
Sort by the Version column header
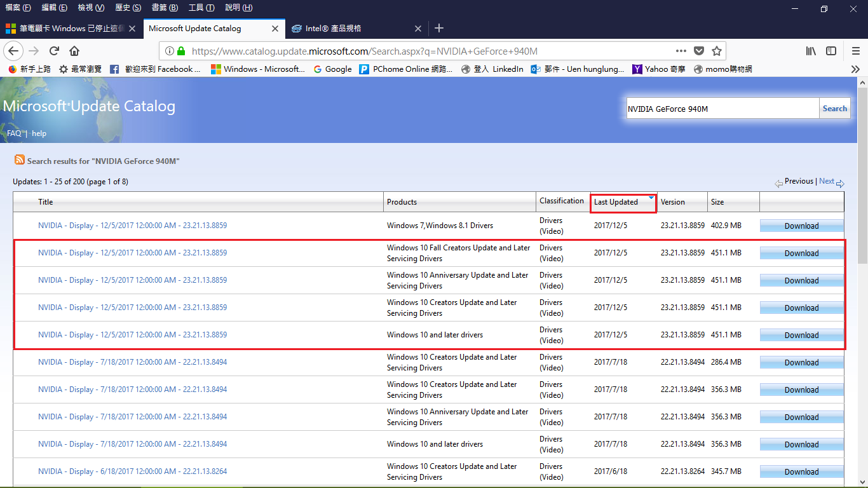[x=673, y=202]
